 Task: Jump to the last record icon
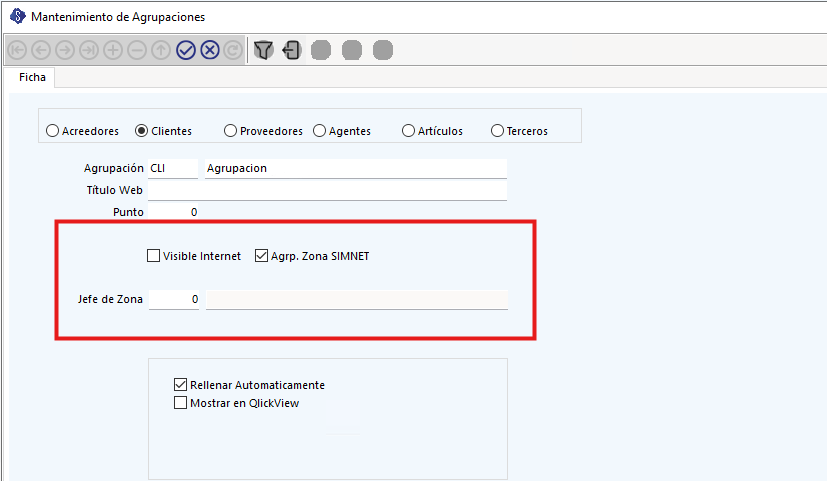[88, 50]
